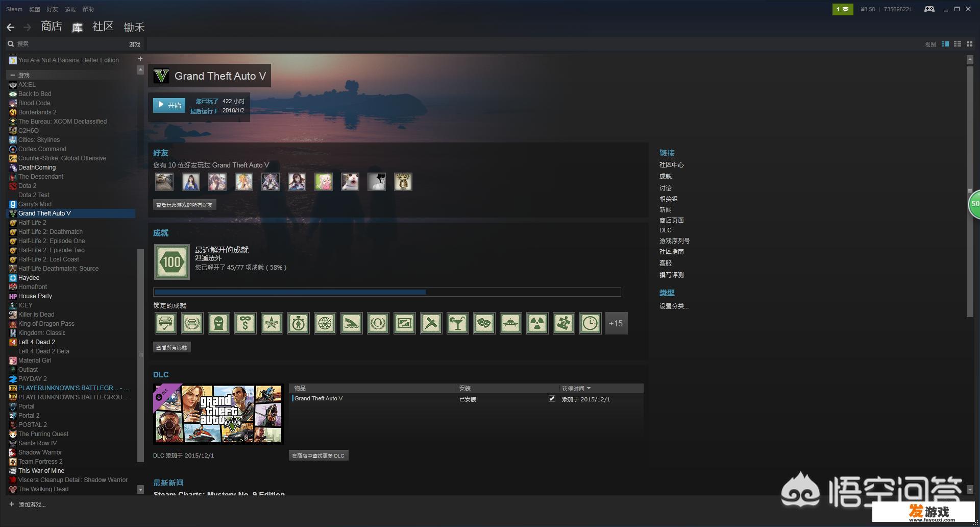Click the cat friend avatar
This screenshot has width=980, height=527.
[x=350, y=182]
